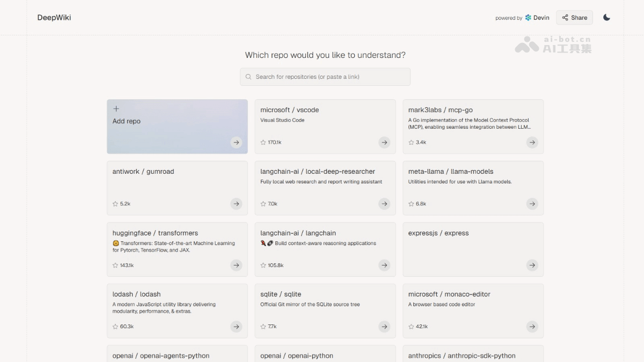The height and width of the screenshot is (362, 644).
Task: Click the star icon on antiwork / gumroad
Action: [x=115, y=204]
